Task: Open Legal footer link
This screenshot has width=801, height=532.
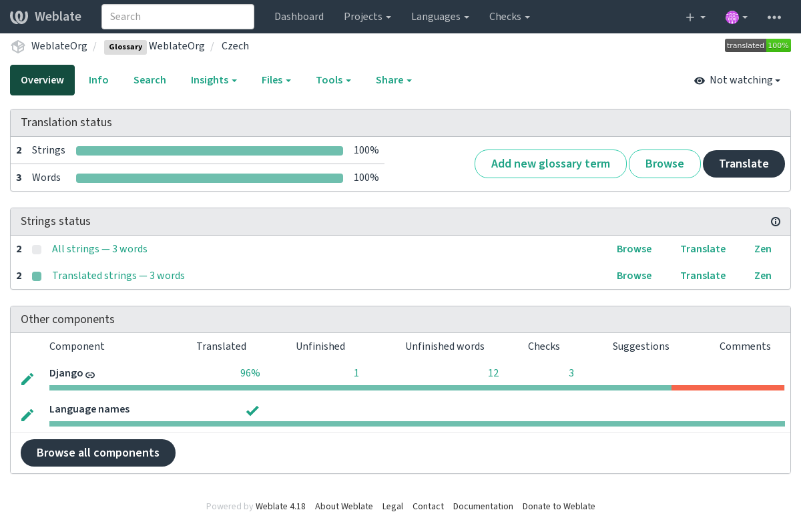Action: [x=392, y=507]
